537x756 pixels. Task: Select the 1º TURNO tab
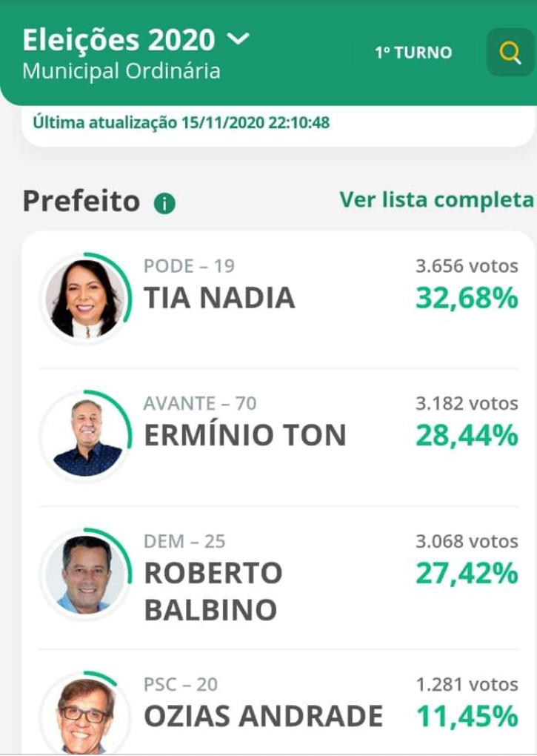(413, 53)
